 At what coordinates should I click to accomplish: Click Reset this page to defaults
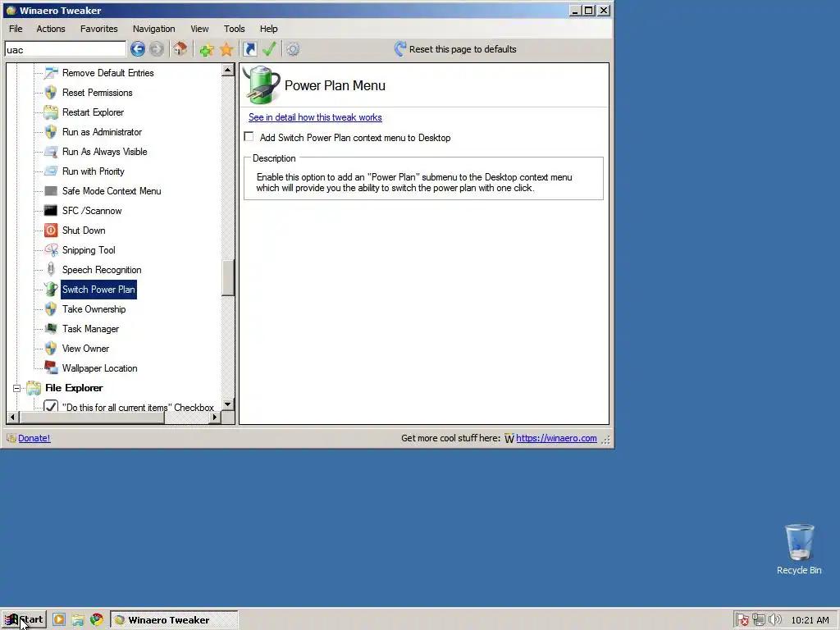click(455, 49)
